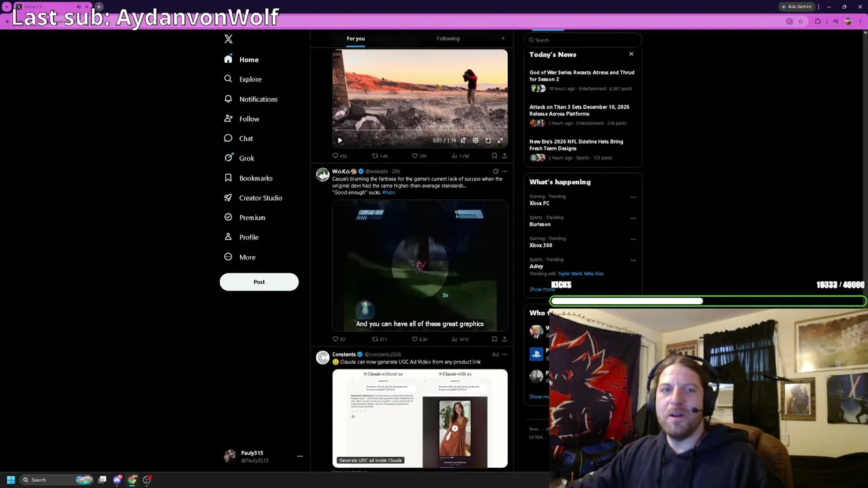This screenshot has width=868, height=488.
Task: Open options for the Burleson trend
Action: tap(633, 218)
